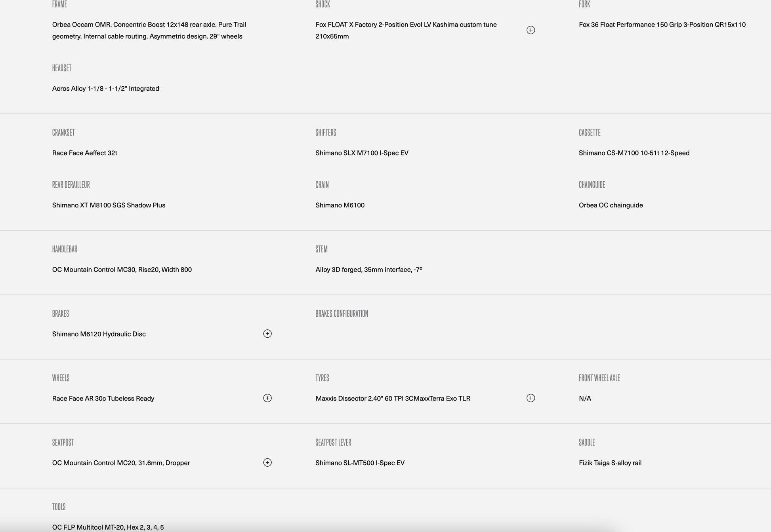Click the Brakes Configuration heading

click(x=342, y=313)
